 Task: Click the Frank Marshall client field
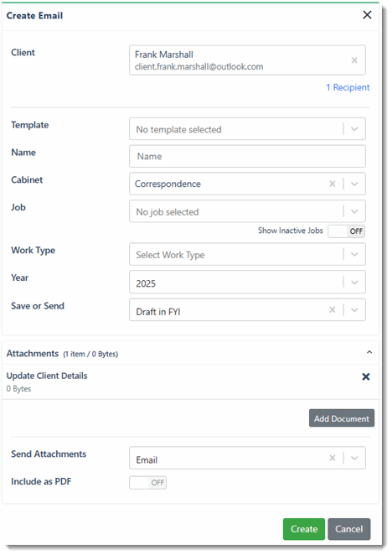(247, 60)
